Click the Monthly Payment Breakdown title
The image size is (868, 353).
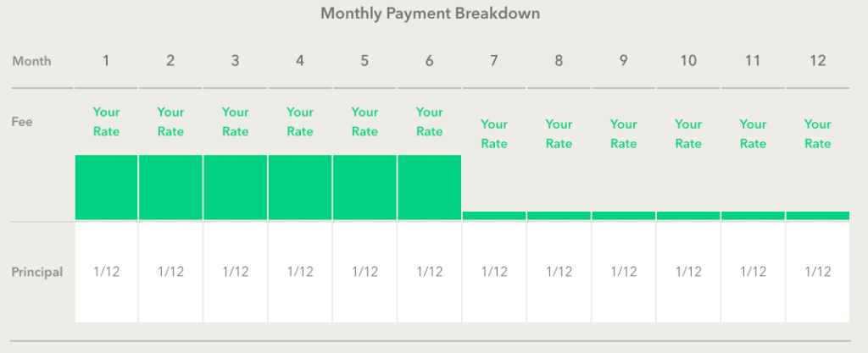[x=430, y=14]
